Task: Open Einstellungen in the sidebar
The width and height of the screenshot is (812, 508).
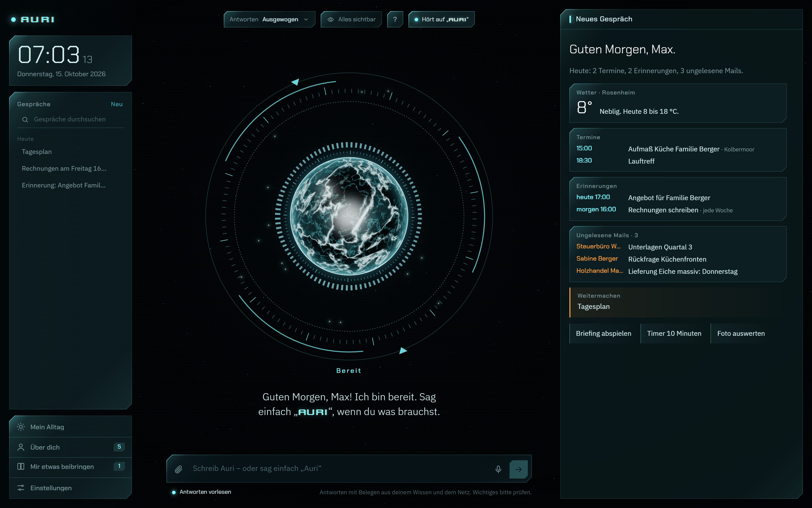Action: point(71,488)
